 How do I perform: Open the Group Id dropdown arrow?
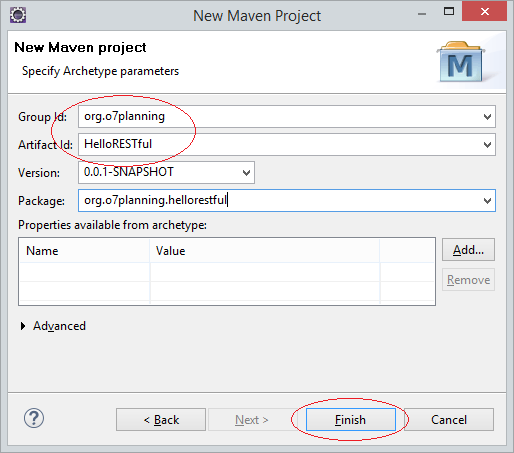[487, 117]
